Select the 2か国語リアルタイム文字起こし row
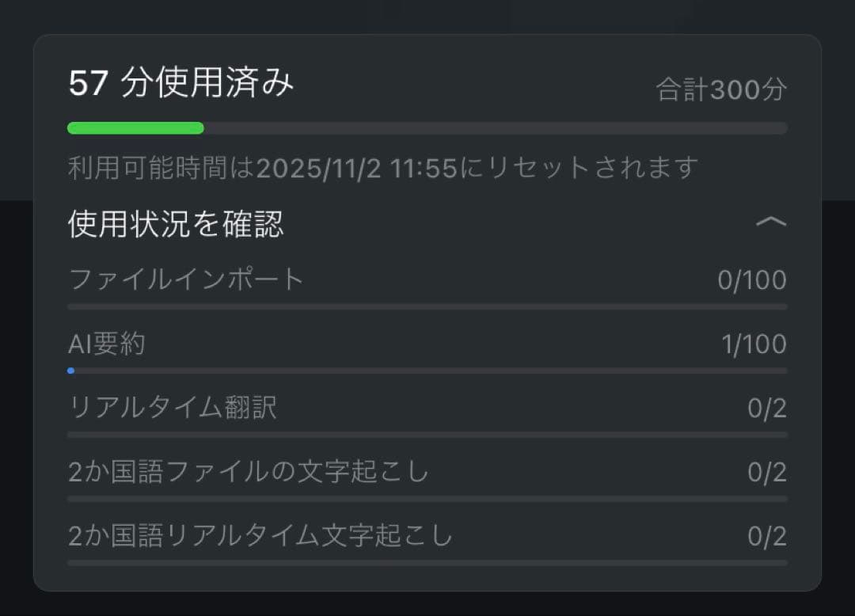 261,536
